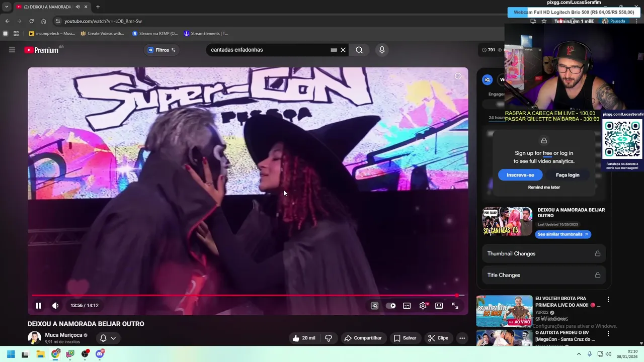Save video with the Salvar button
The image size is (644, 362).
(x=405, y=338)
